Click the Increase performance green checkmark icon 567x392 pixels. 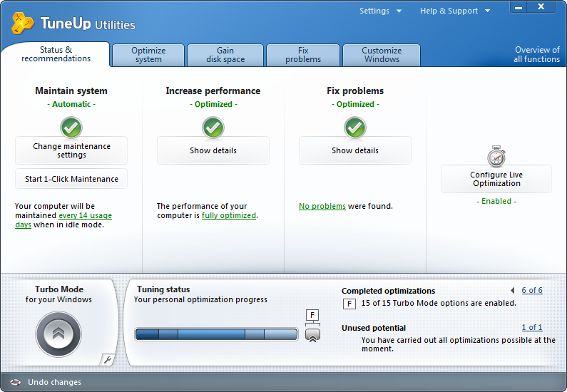213,128
